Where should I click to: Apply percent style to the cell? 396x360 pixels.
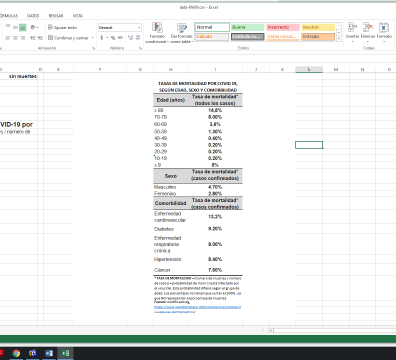click(113, 38)
